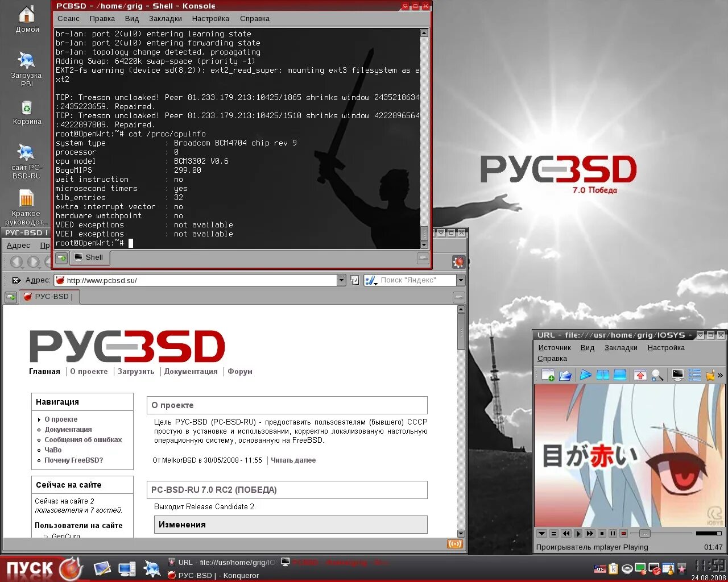Choose the search engine with the search box icon

(371, 280)
